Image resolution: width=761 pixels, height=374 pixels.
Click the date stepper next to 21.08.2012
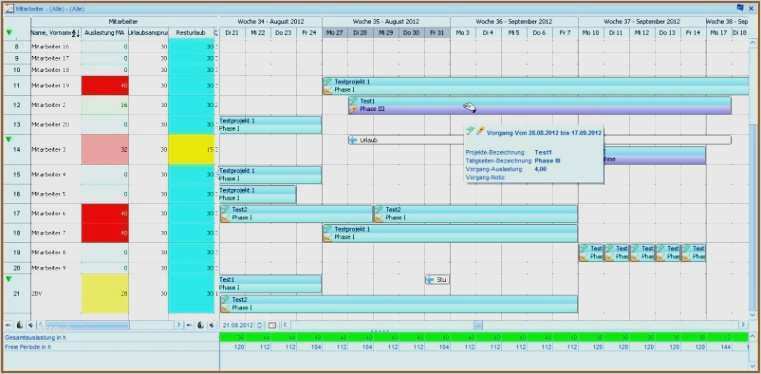pos(260,325)
